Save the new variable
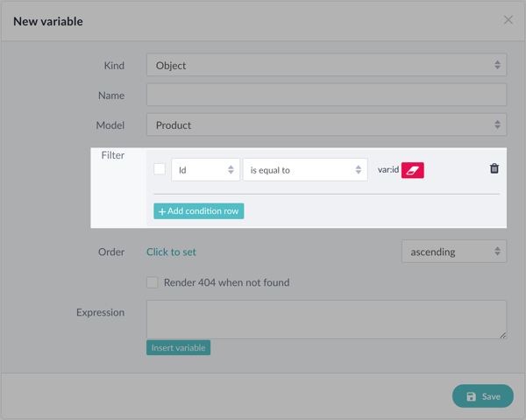The width and height of the screenshot is (526, 420). [483, 396]
